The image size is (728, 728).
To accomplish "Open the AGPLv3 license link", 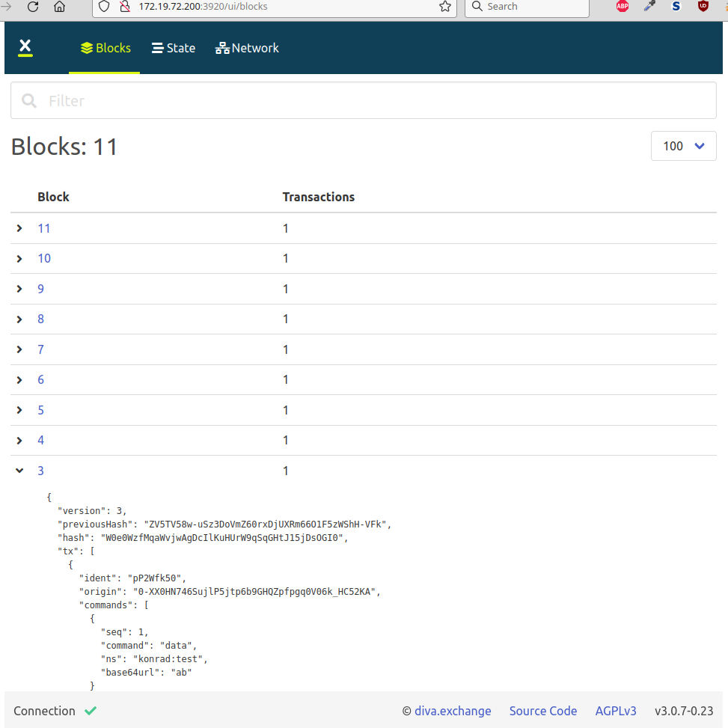I will click(x=616, y=711).
